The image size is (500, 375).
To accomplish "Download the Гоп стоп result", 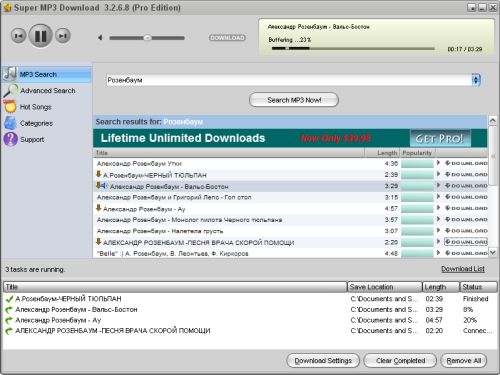I will pyautogui.click(x=466, y=197).
